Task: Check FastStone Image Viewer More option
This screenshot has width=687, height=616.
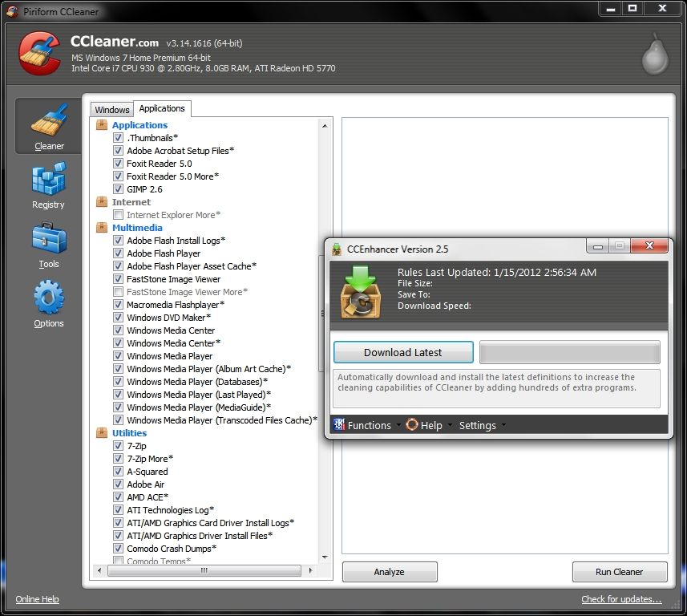Action: pyautogui.click(x=118, y=292)
